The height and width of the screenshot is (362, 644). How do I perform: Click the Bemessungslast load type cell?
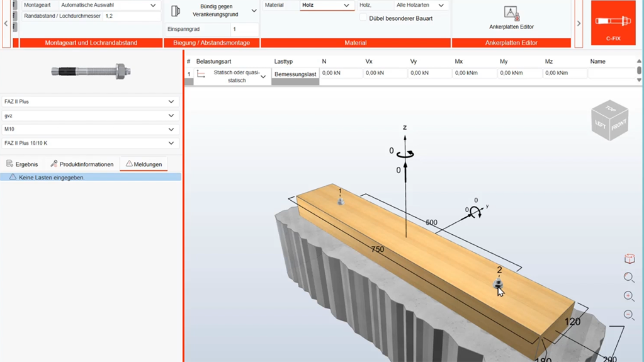295,74
